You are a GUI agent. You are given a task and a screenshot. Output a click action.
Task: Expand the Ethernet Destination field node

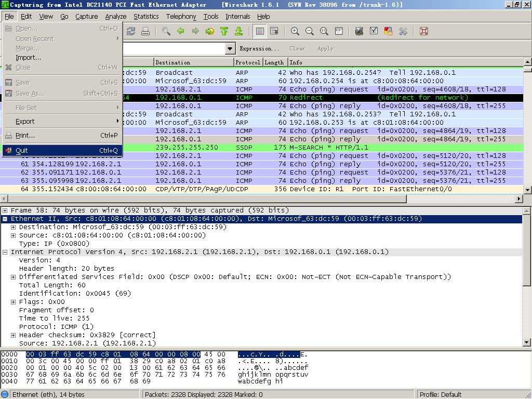(x=13, y=227)
